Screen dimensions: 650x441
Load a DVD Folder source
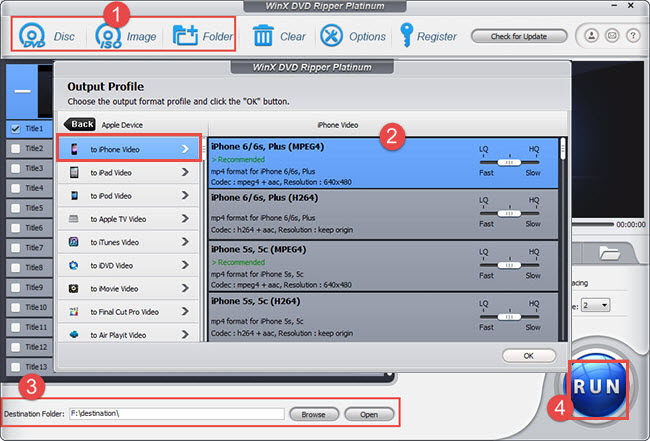pos(203,36)
